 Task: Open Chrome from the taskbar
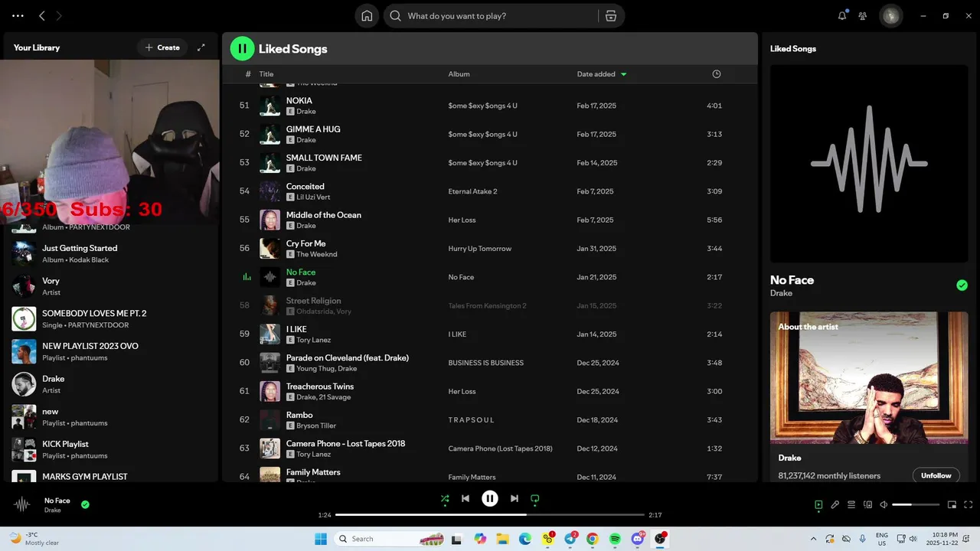click(x=593, y=539)
